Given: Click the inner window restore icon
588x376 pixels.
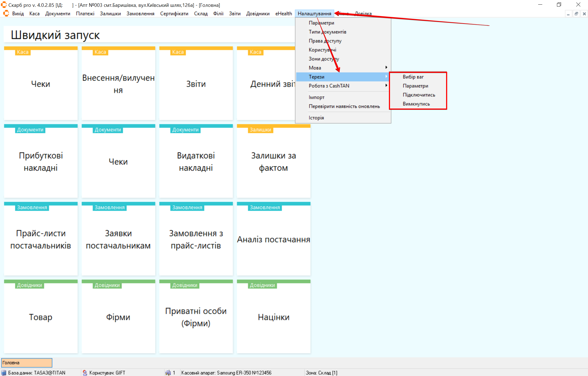Looking at the screenshot, I should [576, 14].
